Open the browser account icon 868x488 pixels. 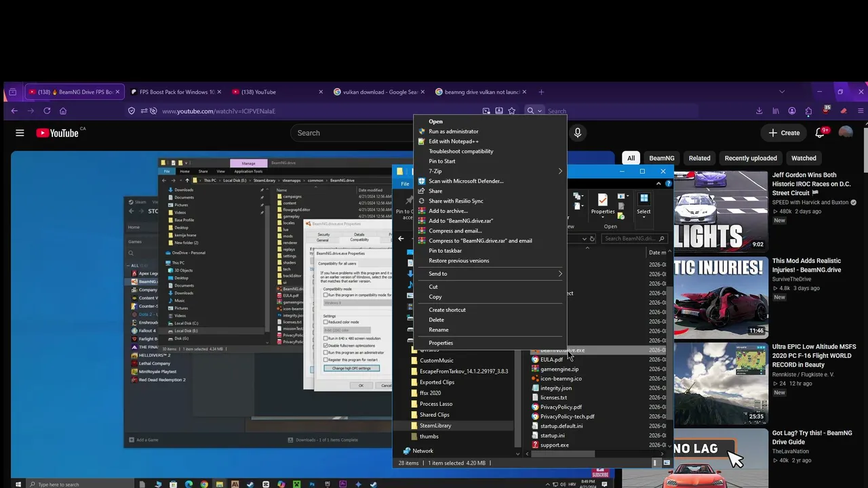[x=792, y=111]
